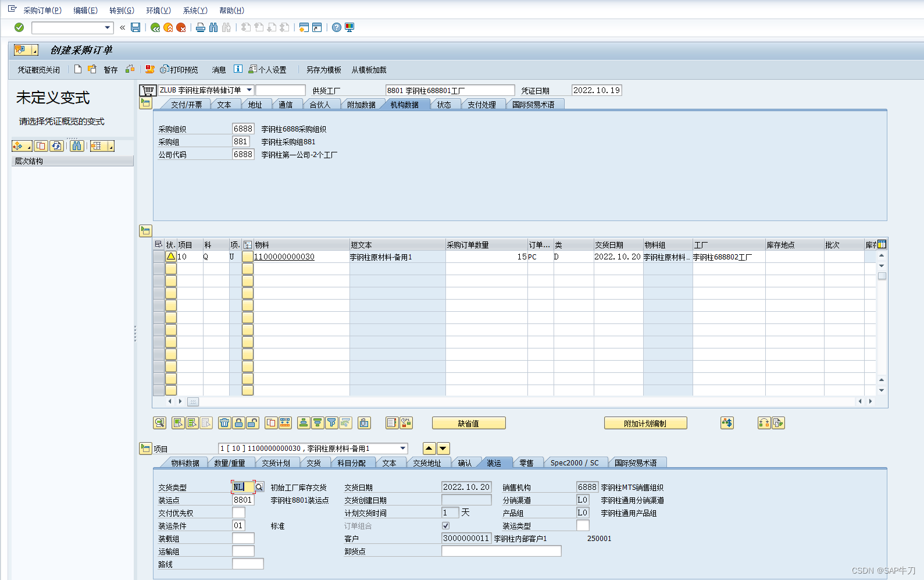
Task: Open material link 1100000000030
Action: 284,257
